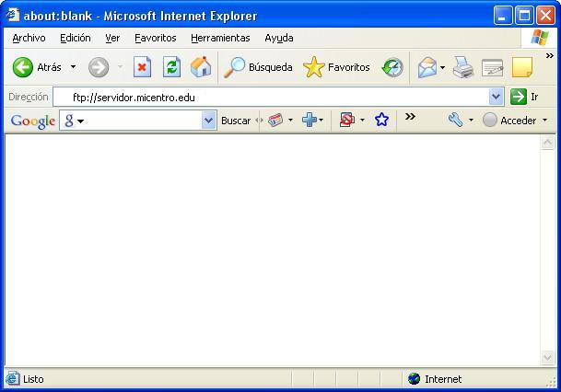Click the Dirección address input field
Screen dimensions: 561x392
pyautogui.click(x=276, y=97)
